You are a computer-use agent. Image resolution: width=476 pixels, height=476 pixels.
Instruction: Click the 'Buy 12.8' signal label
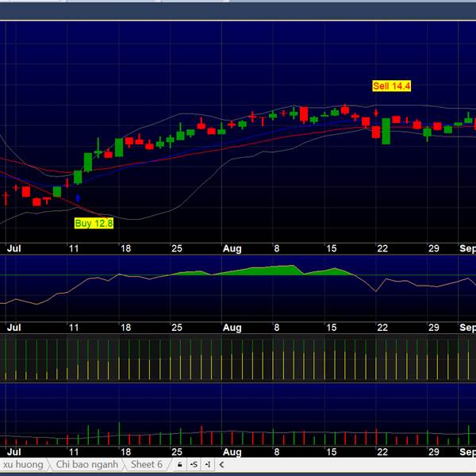tap(94, 224)
